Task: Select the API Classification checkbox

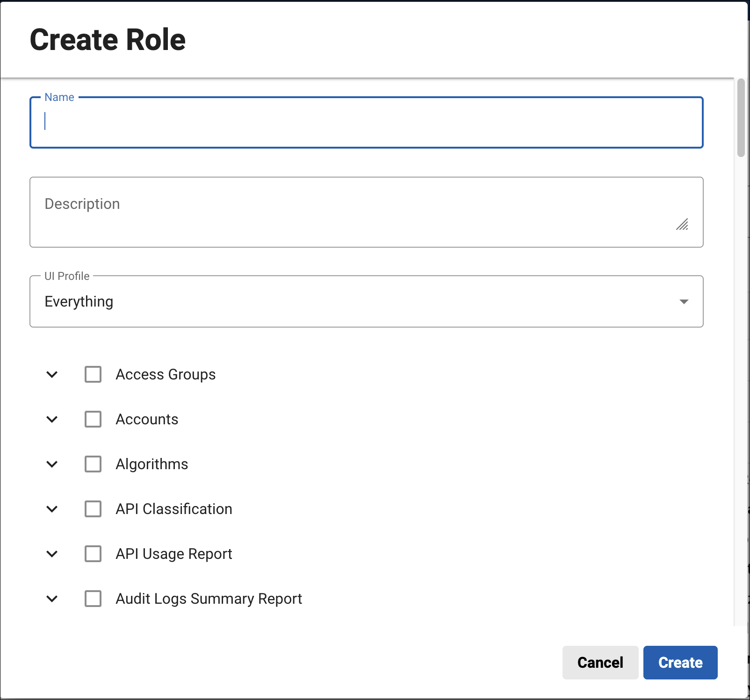Action: click(93, 509)
